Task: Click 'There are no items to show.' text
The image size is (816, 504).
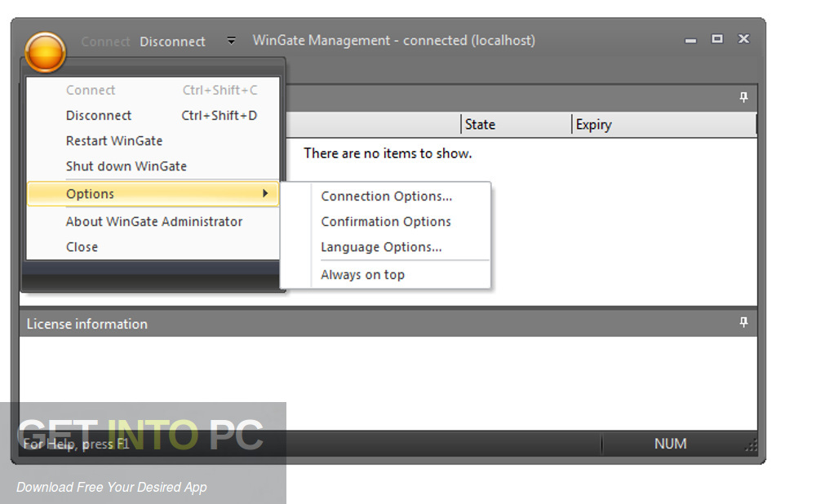Action: click(388, 153)
